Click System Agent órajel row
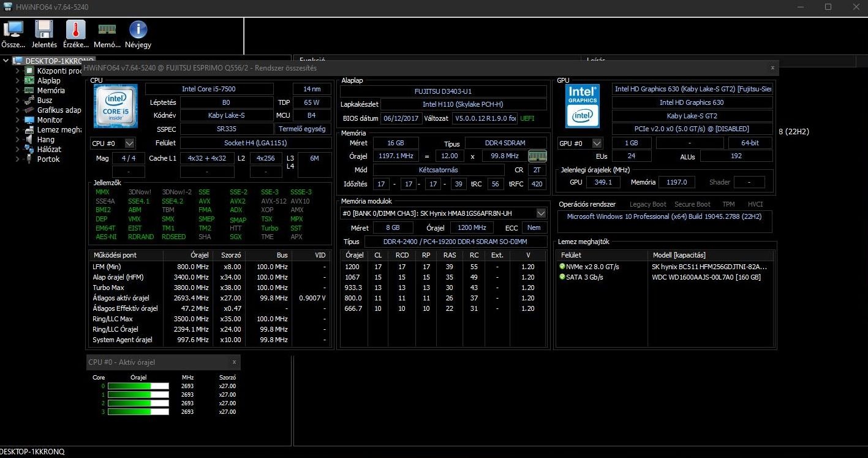Viewport: 868px width, 458px height. point(209,340)
